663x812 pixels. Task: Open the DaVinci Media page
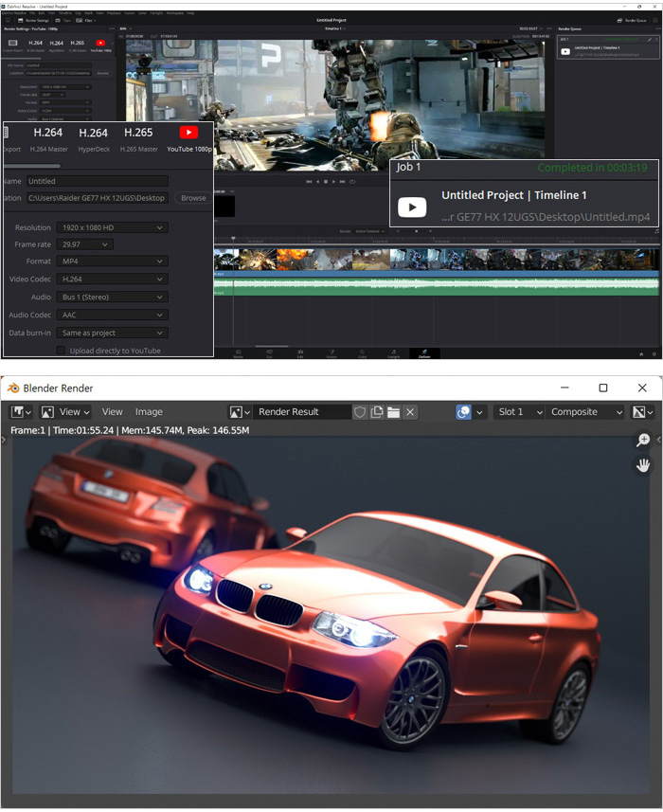(x=238, y=353)
